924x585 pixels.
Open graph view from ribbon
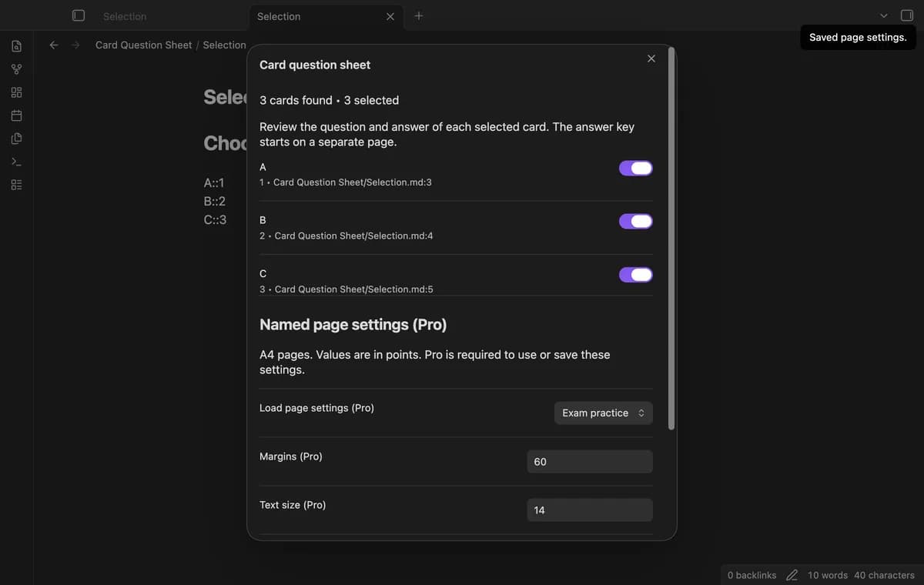[16, 69]
